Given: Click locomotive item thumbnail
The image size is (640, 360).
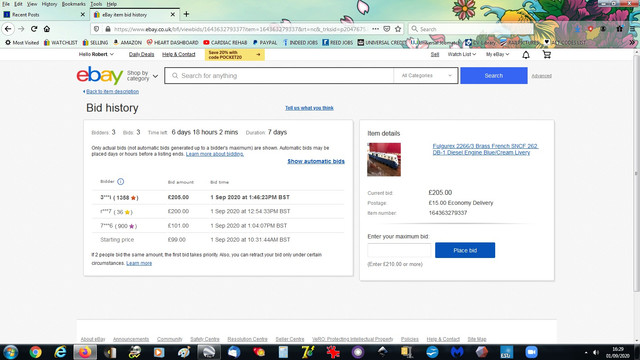Looking at the screenshot, I should click(x=384, y=160).
